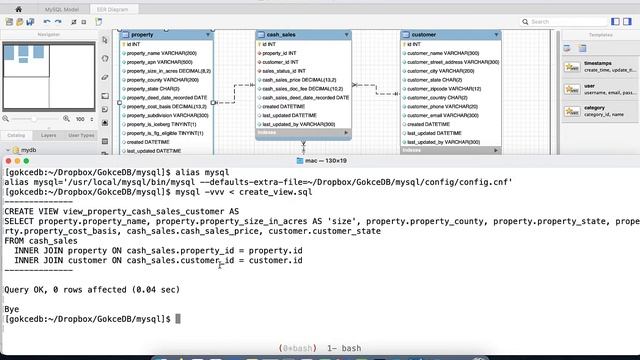This screenshot has width=640, height=360.
Task: Click the navigator diagram overview thumbnail
Action: pos(49,76)
